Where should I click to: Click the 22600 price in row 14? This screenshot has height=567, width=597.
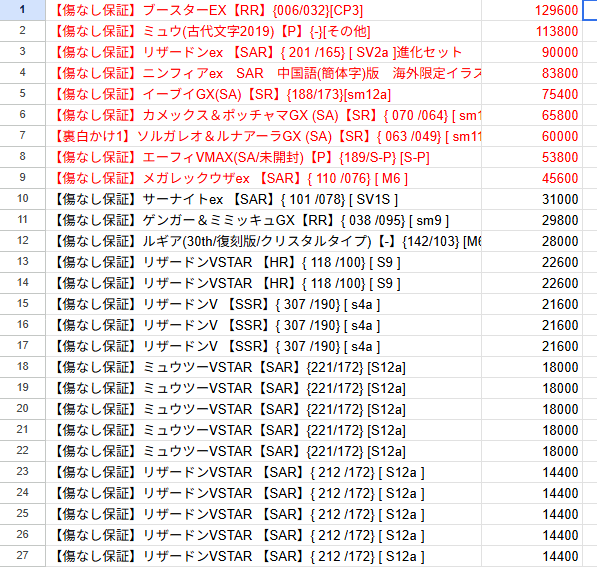click(x=560, y=283)
